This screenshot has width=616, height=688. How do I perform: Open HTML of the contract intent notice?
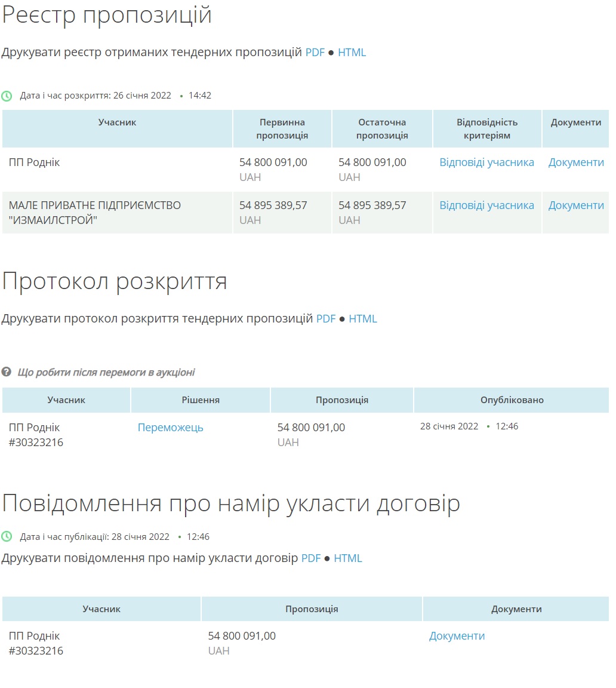pyautogui.click(x=348, y=558)
